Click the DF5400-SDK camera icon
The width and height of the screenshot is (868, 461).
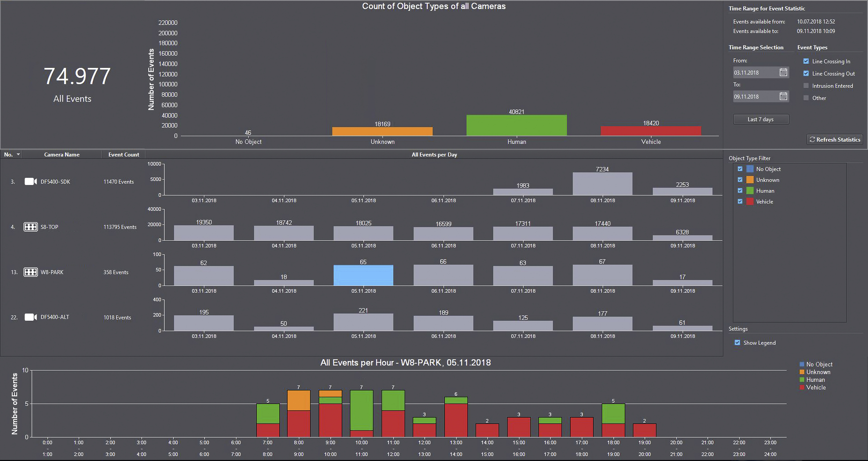(x=31, y=182)
